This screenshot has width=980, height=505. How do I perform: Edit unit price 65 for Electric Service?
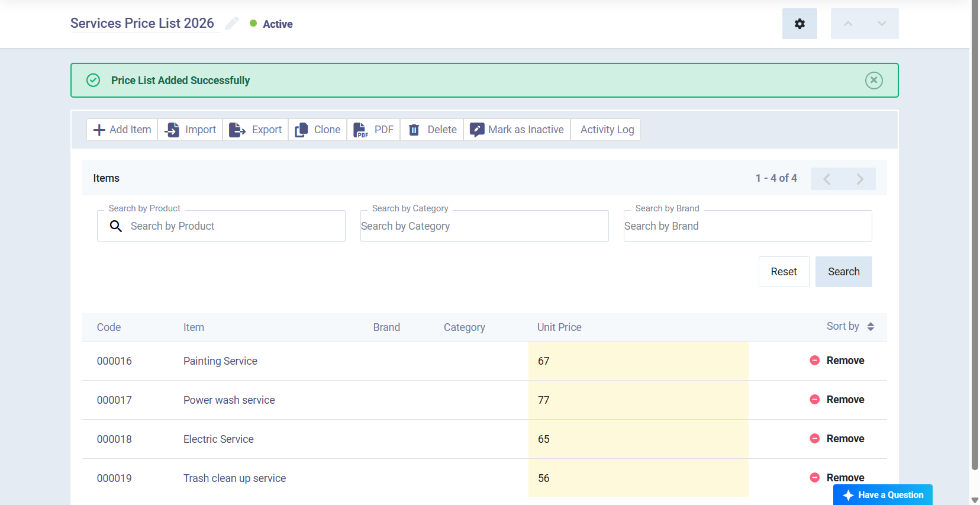click(x=639, y=439)
